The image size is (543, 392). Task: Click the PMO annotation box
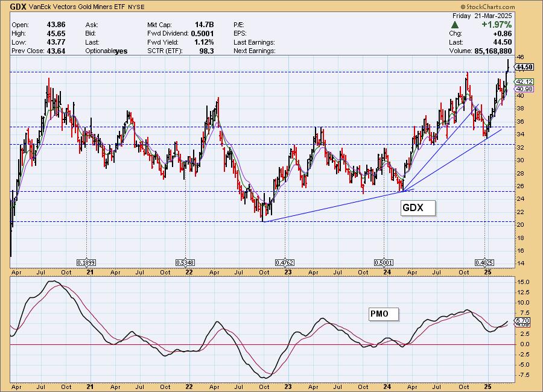click(383, 314)
